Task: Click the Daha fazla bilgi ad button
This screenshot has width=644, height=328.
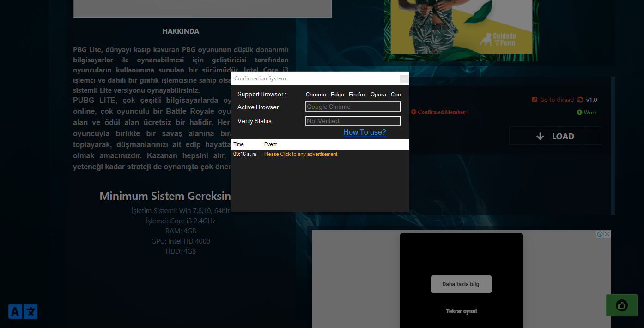Action: (462, 284)
